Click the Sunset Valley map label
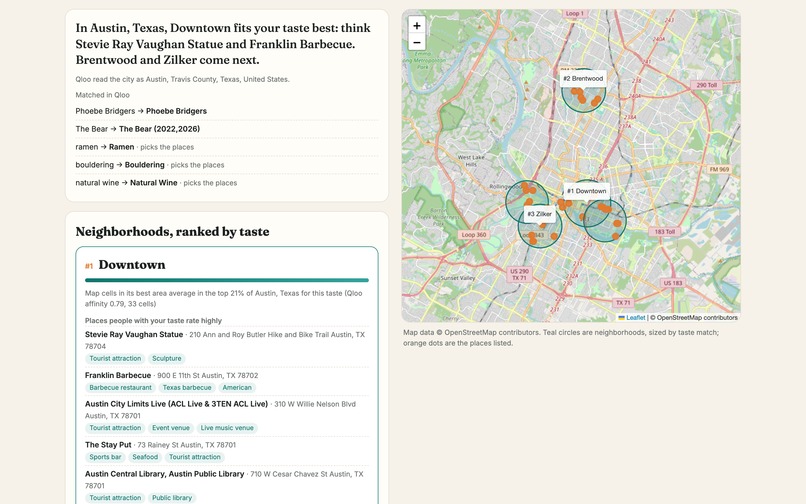The height and width of the screenshot is (504, 806). pyautogui.click(x=457, y=278)
